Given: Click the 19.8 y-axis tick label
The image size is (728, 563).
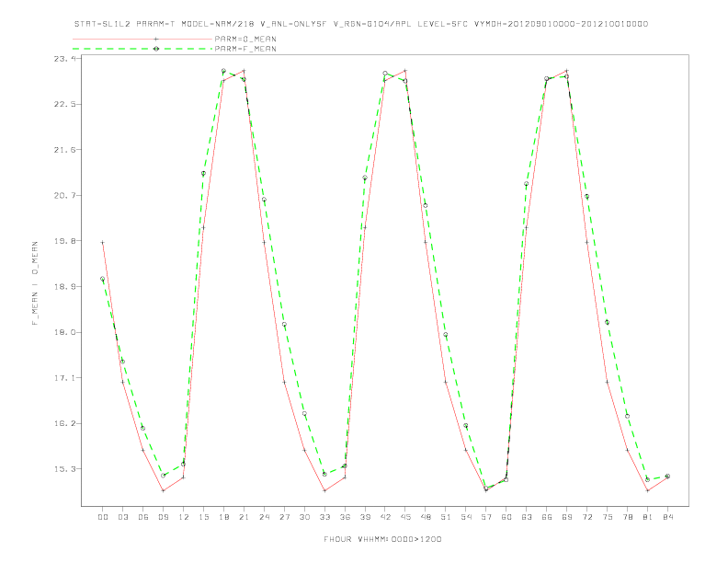Looking at the screenshot, I should point(63,241).
